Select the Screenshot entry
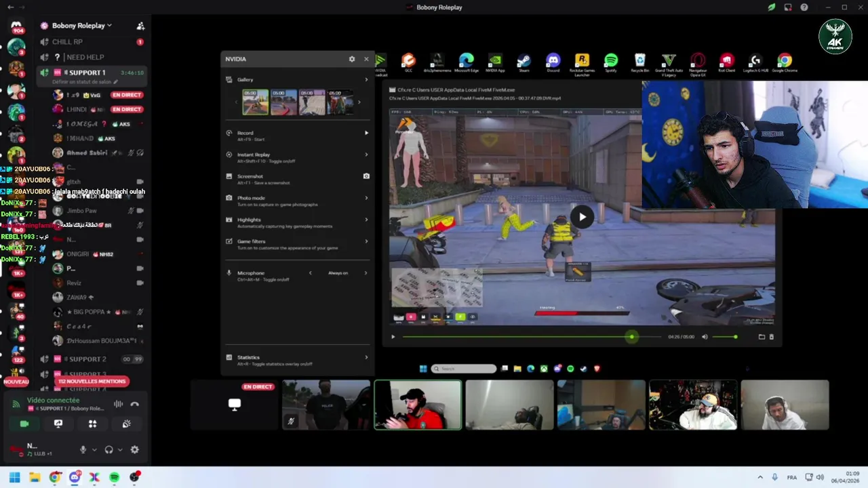The image size is (868, 488). (x=298, y=179)
